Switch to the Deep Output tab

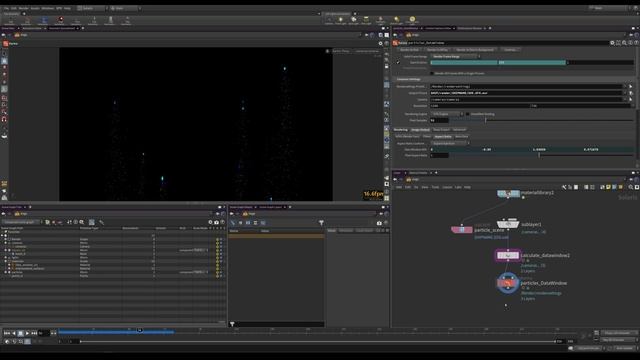coord(441,130)
